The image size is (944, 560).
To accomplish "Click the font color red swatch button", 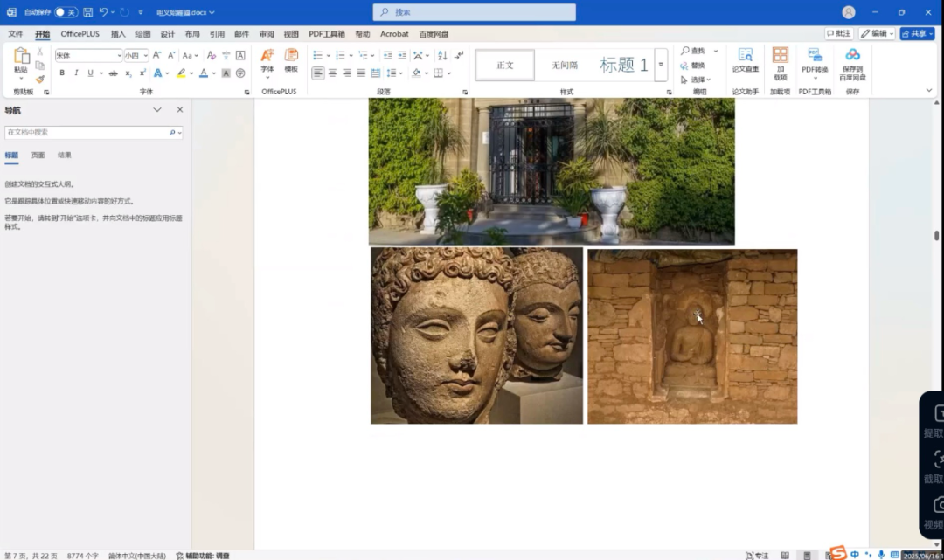I will [203, 73].
